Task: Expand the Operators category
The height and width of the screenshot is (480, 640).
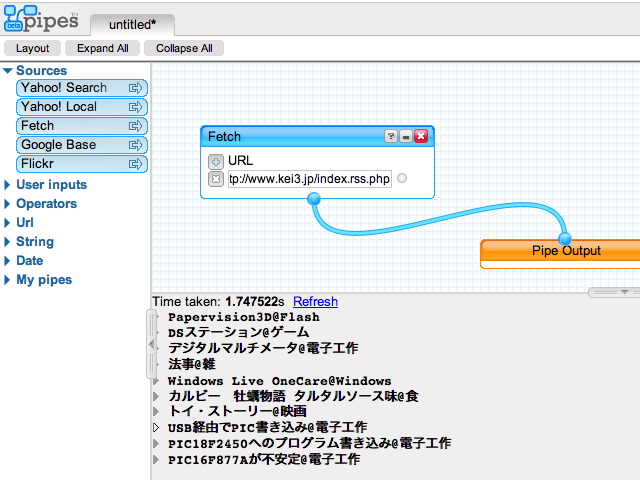Action: tap(8, 204)
